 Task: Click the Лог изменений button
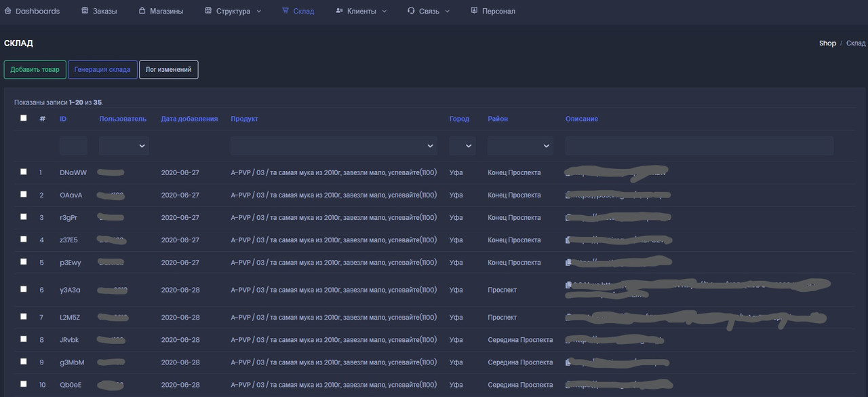click(169, 69)
